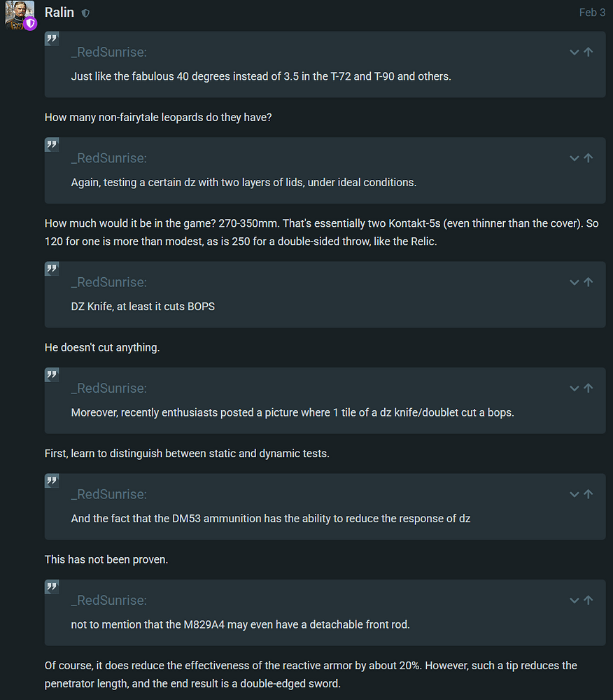Click the Feb 3 post date
The width and height of the screenshot is (613, 700).
click(592, 13)
